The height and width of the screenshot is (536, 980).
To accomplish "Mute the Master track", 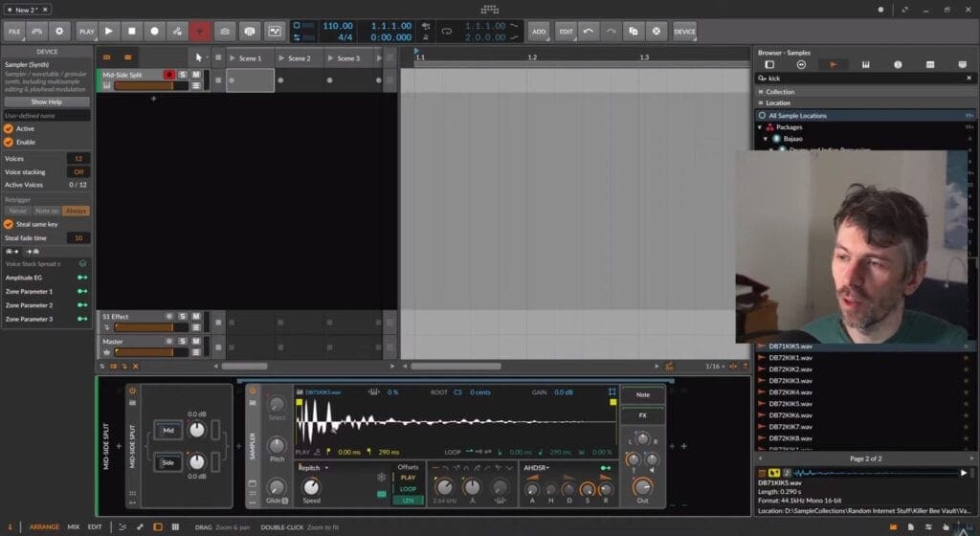I will (x=196, y=341).
